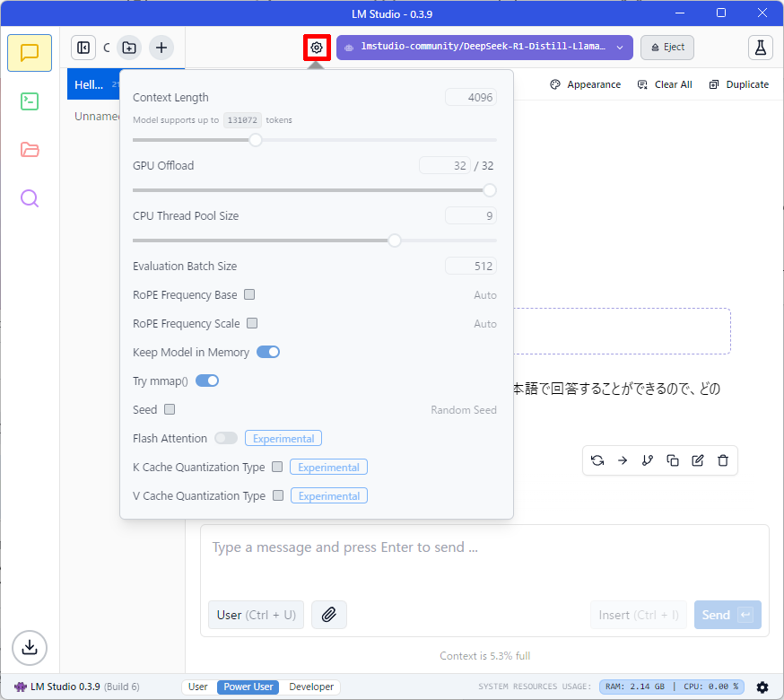Edit the message with pencil icon

698,460
